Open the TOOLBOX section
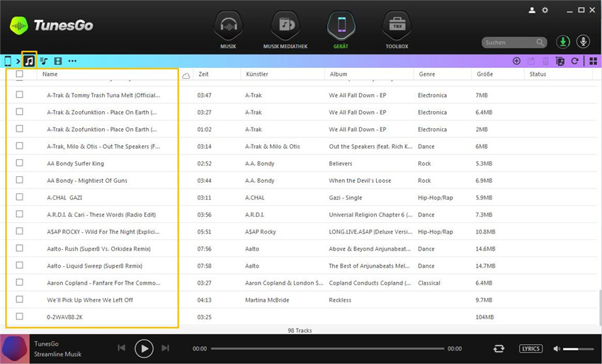This screenshot has width=602, height=364. pos(397,30)
